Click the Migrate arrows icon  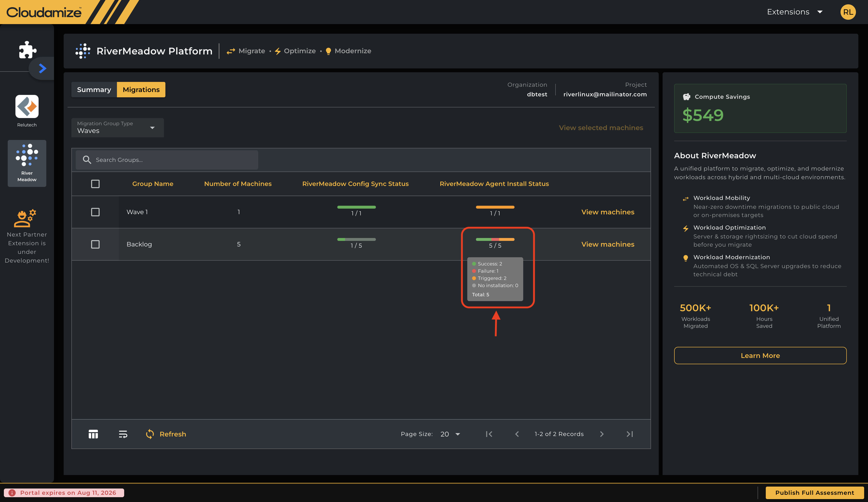231,51
